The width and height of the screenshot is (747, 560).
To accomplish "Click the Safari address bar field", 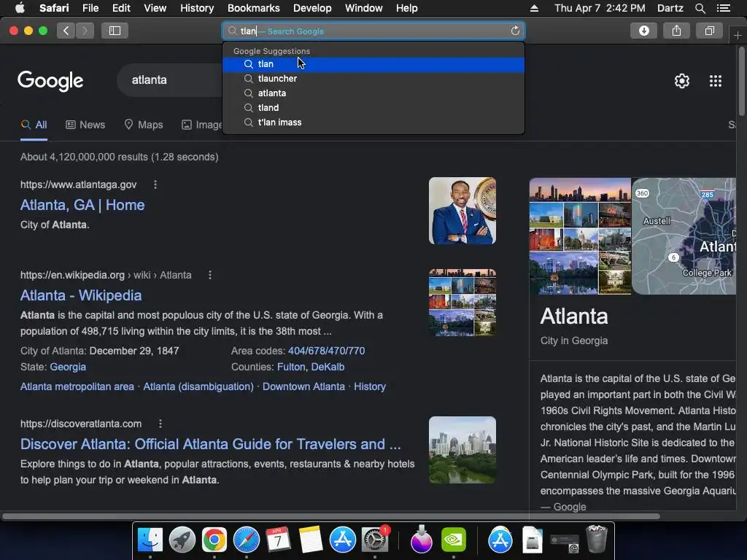I will (373, 31).
